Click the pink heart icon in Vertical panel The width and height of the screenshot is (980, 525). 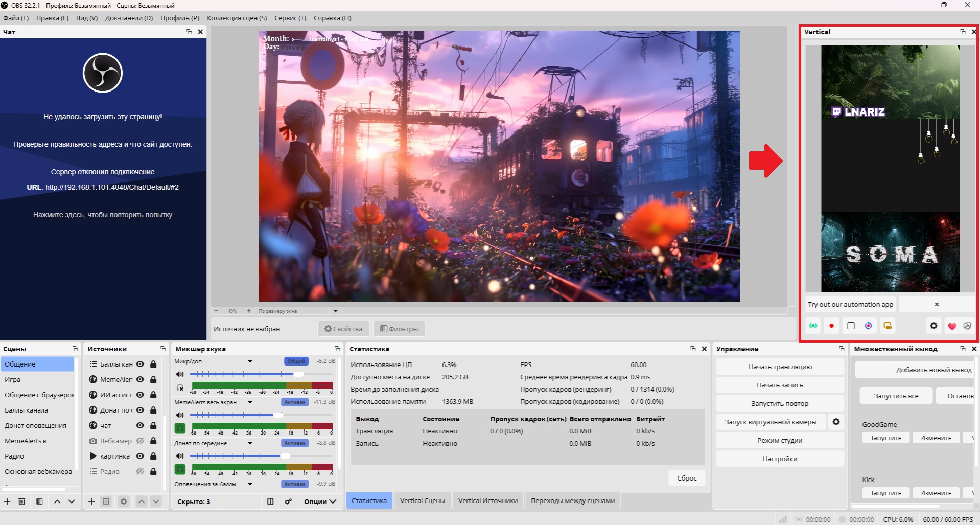pos(952,326)
